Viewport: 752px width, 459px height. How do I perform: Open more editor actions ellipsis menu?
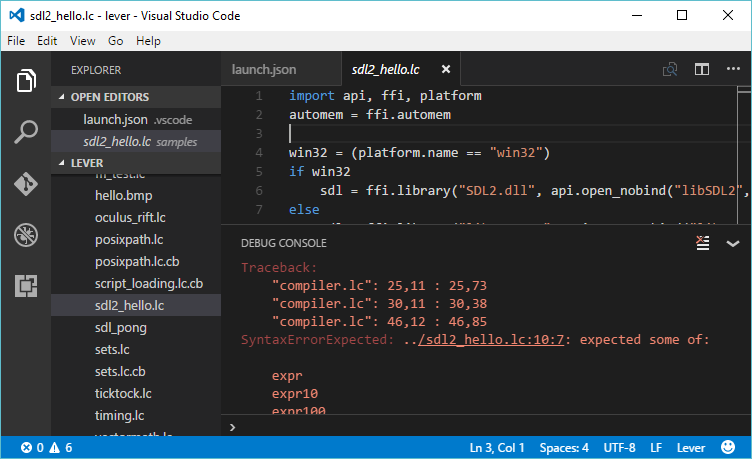733,70
